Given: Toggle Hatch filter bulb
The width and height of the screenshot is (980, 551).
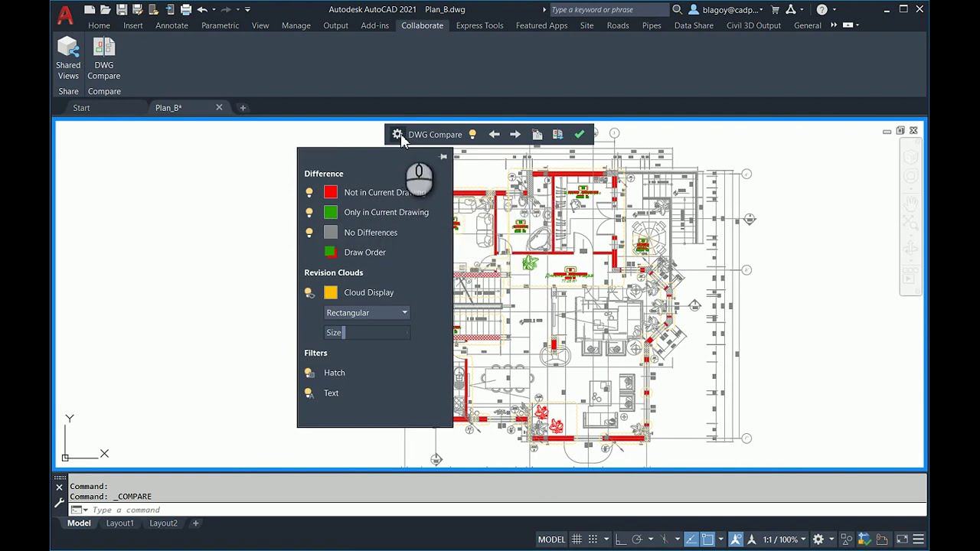Looking at the screenshot, I should click(309, 373).
